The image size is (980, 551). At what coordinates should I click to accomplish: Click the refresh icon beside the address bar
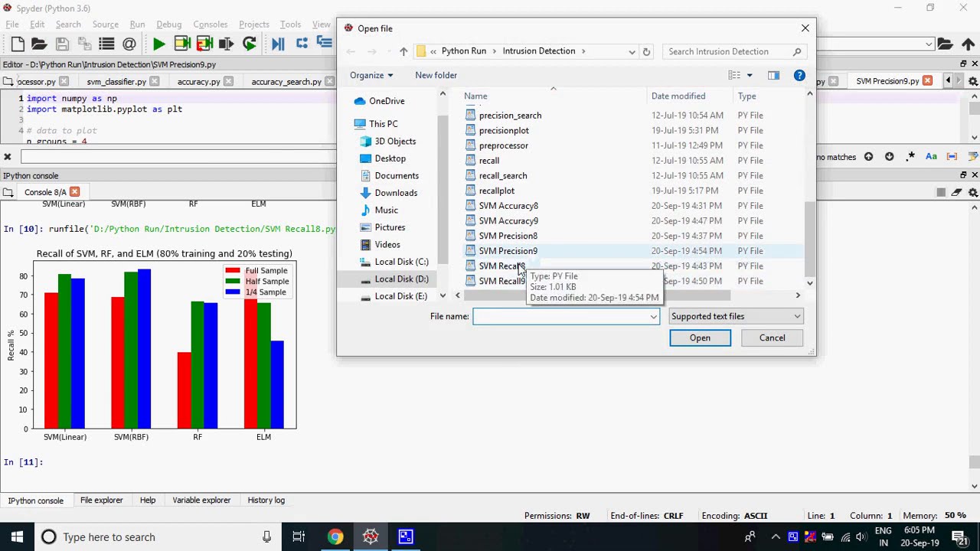(x=647, y=51)
